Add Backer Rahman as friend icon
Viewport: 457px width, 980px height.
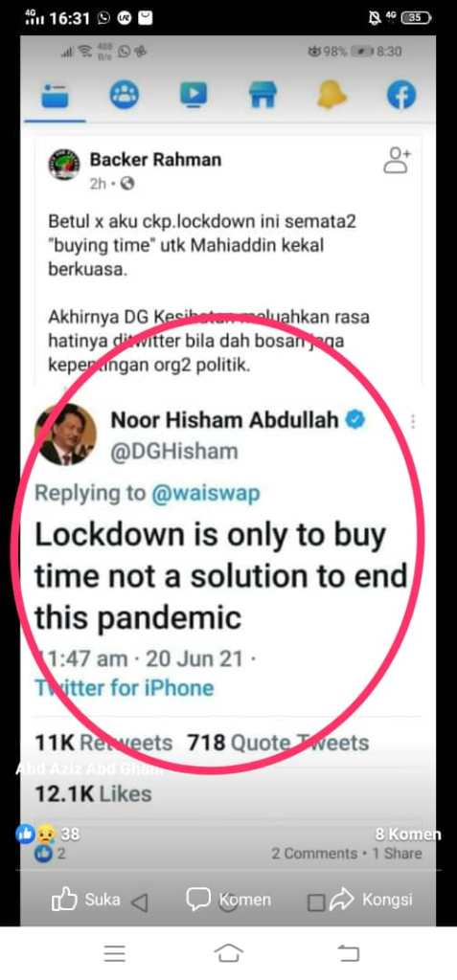tap(397, 160)
